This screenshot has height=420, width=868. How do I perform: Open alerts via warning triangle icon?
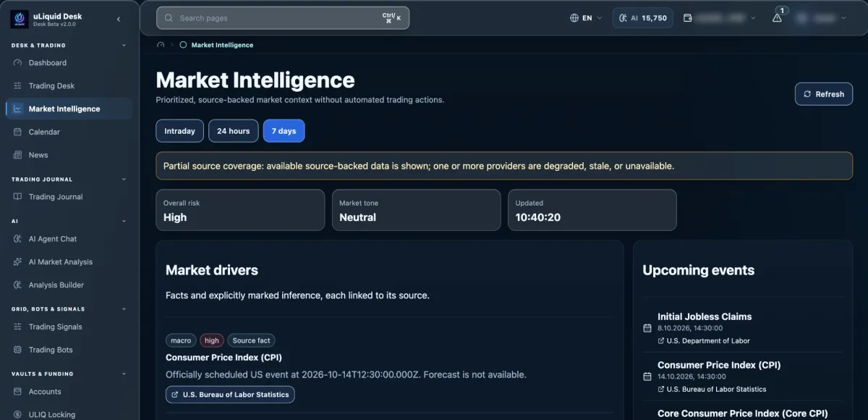coord(777,18)
